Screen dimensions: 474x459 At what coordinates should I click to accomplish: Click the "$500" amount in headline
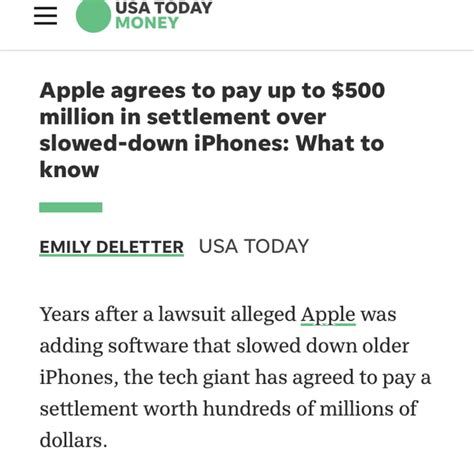pyautogui.click(x=358, y=90)
